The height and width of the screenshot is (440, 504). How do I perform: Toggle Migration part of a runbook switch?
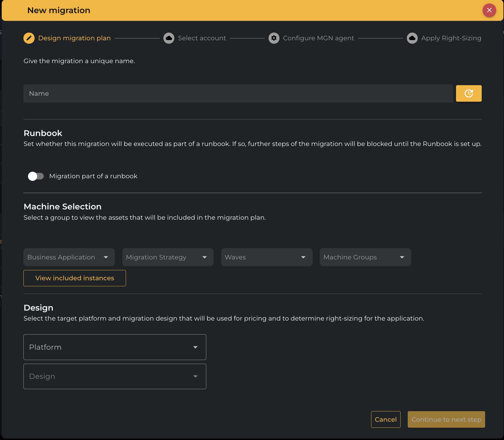click(36, 176)
